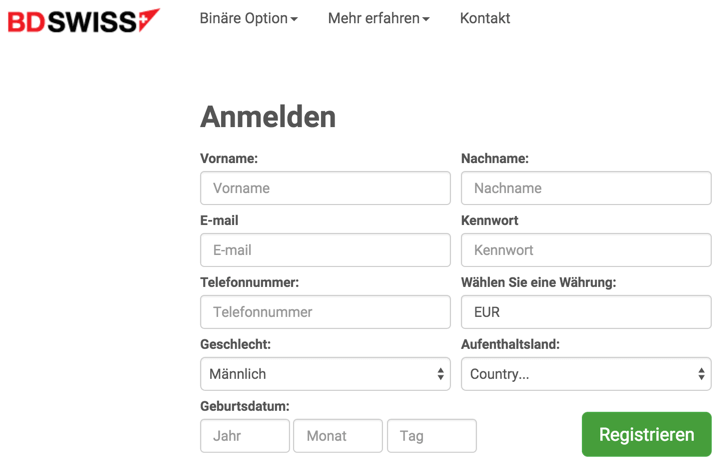Click the arrows on the Country select
Viewport: 726px width, 462px height.
pos(701,374)
